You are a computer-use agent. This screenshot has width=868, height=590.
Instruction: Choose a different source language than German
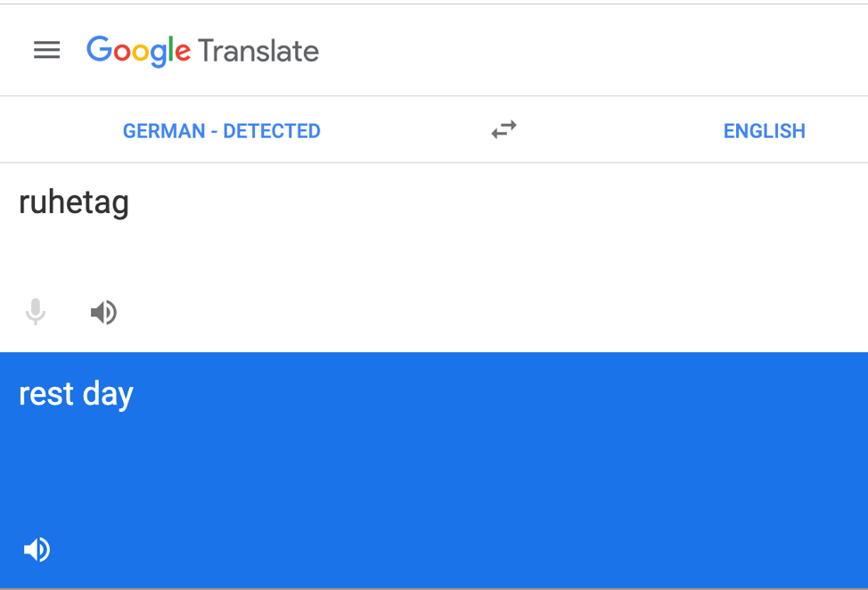click(221, 131)
